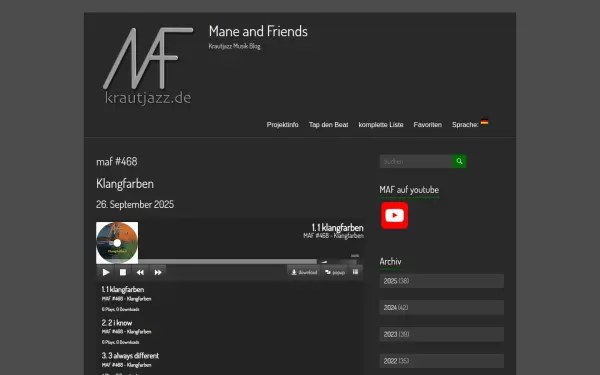Viewport: 600px width, 375px height.
Task: Stop the audio with the stop button
Action: click(123, 272)
